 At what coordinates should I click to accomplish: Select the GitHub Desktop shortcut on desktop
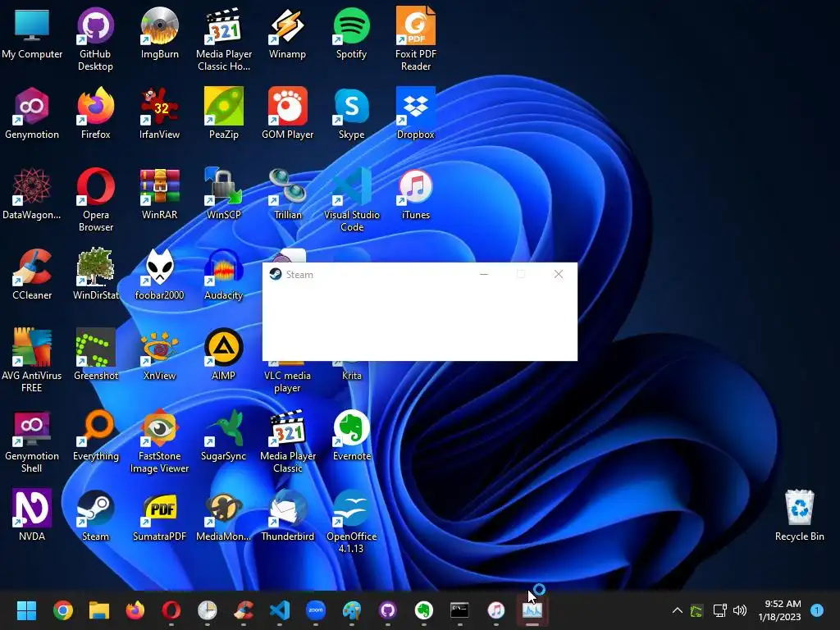95,39
